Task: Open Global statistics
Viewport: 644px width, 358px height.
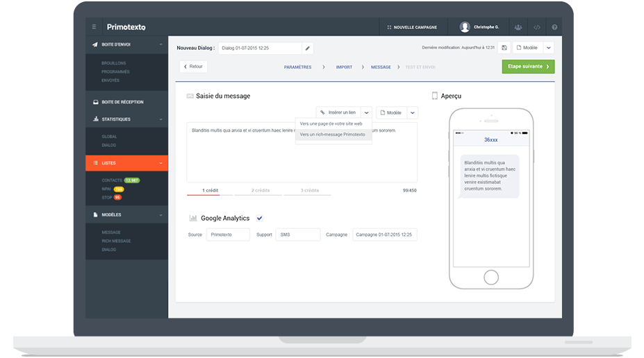Action: point(109,137)
